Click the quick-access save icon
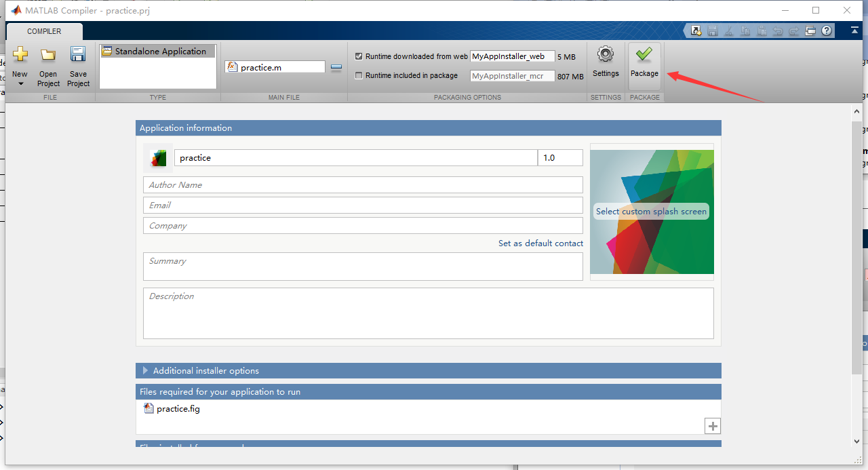 712,31
